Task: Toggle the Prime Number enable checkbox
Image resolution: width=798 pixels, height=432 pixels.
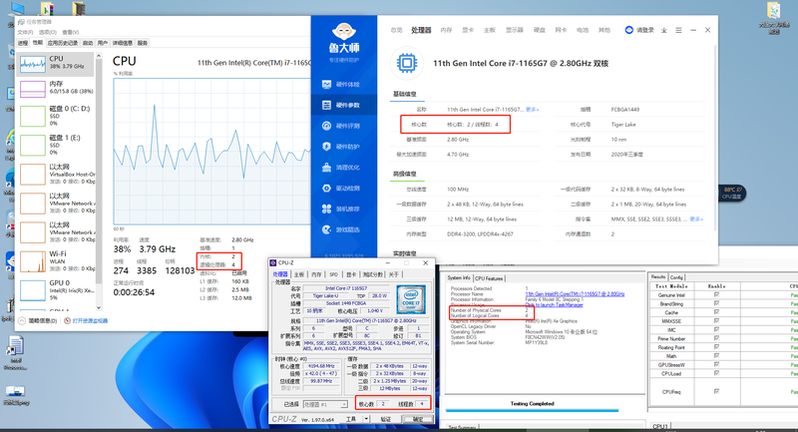Action: [x=716, y=338]
